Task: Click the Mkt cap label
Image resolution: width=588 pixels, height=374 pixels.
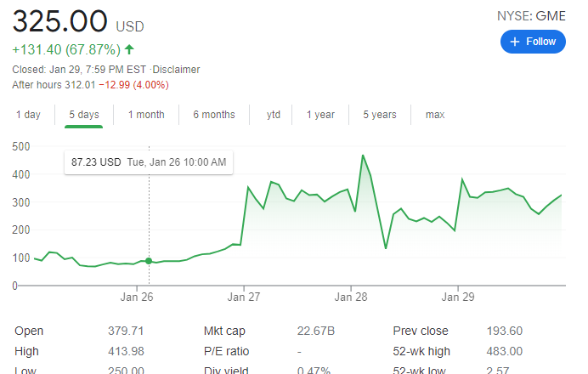Action: [224, 331]
